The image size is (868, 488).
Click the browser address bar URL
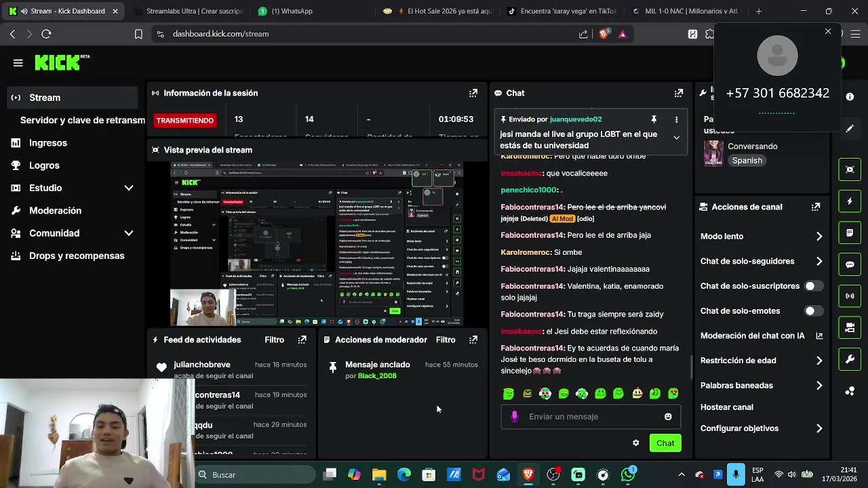pos(220,34)
